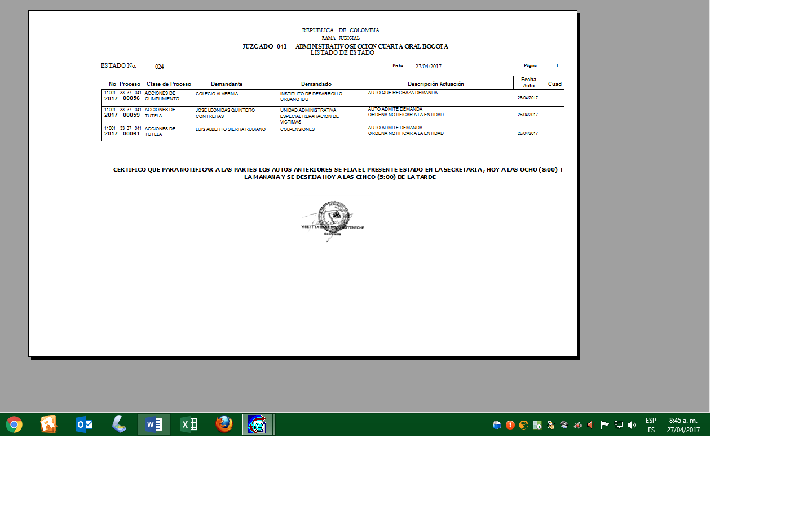The image size is (812, 508).
Task: Launch Firefox from the taskbar
Action: pos(224,424)
